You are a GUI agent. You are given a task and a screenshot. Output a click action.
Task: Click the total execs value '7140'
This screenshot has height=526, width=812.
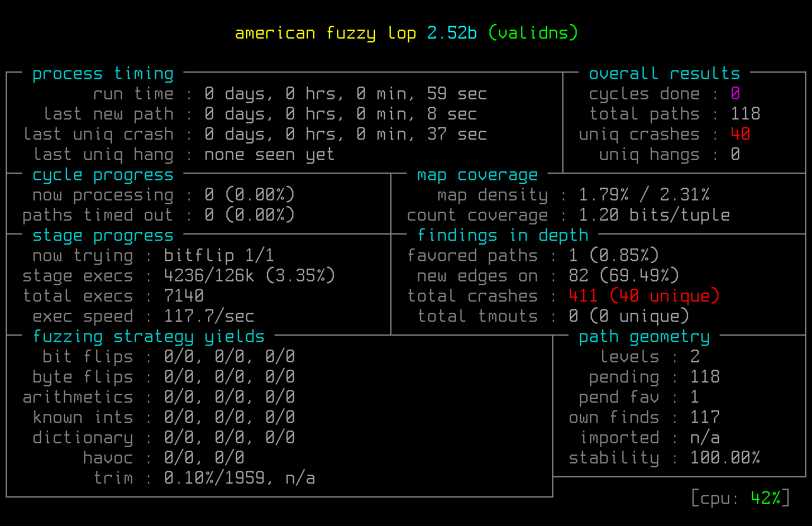184,297
